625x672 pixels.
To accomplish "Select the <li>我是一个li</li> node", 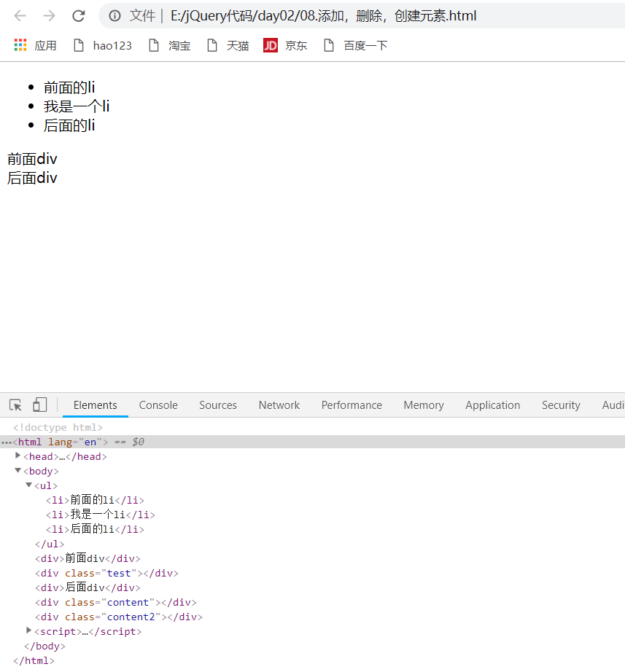I will coord(101,515).
